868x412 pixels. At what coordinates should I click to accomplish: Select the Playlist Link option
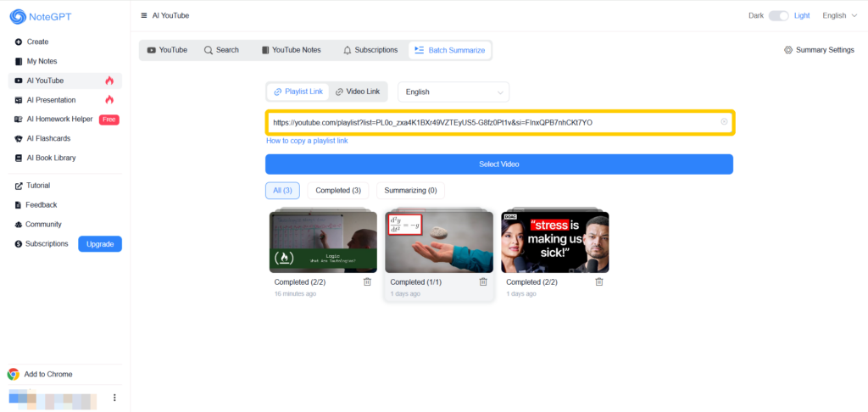tap(298, 92)
